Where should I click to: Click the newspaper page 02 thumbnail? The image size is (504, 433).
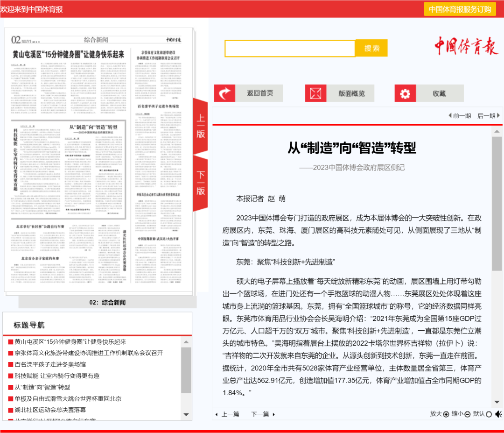(98, 160)
